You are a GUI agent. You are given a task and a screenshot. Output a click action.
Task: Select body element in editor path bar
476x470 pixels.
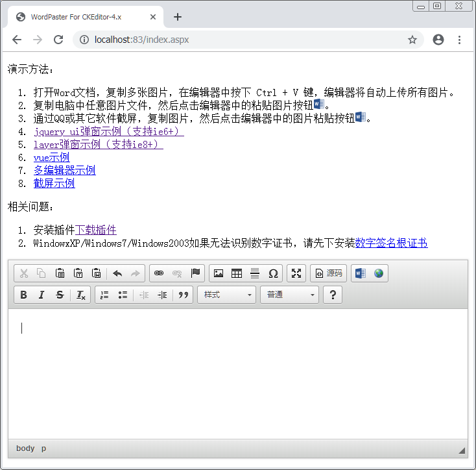[x=25, y=449]
